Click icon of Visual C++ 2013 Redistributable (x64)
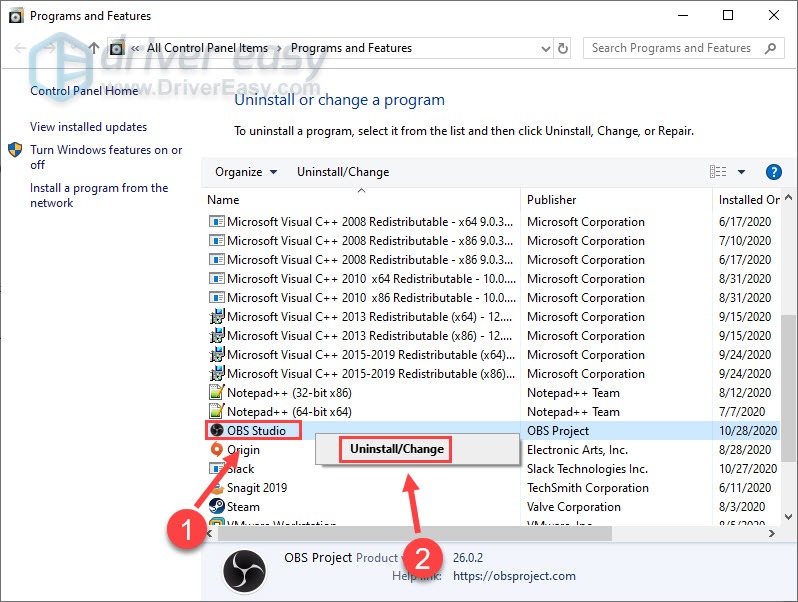This screenshot has width=798, height=602. pyautogui.click(x=217, y=317)
